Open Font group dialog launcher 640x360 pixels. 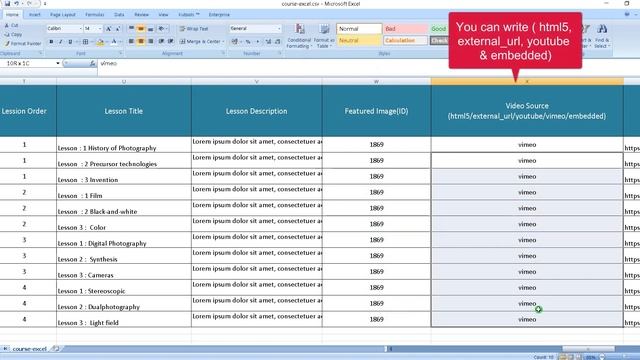pyautogui.click(x=121, y=53)
